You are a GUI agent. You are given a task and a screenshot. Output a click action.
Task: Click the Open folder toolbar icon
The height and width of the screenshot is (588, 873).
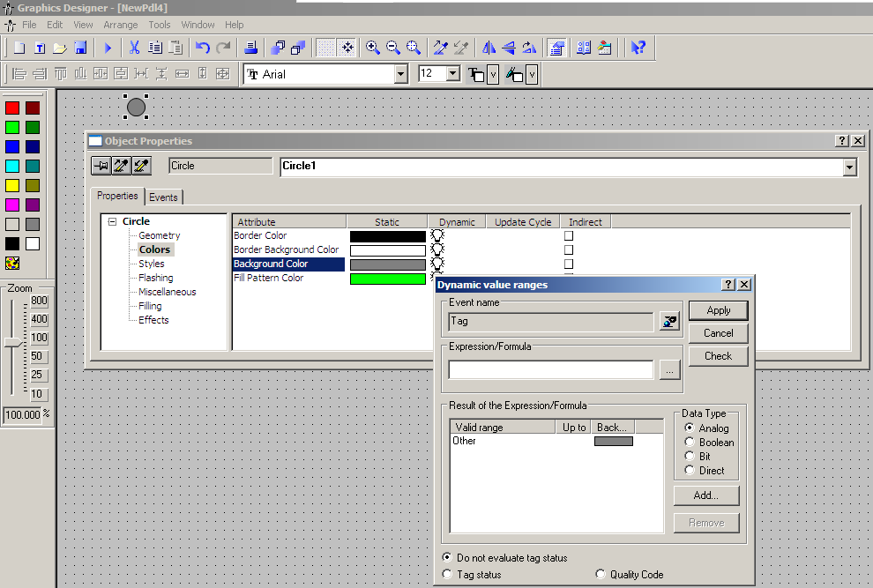(60, 48)
